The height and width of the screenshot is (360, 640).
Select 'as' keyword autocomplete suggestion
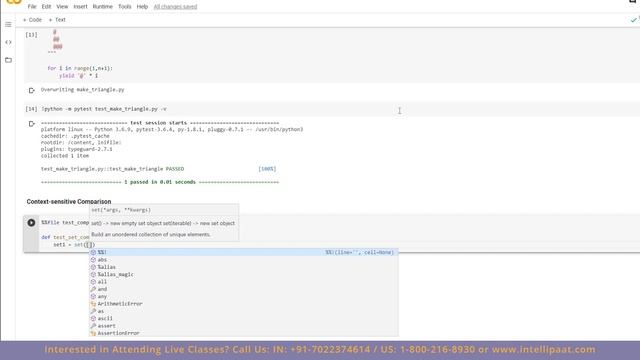(x=244, y=311)
